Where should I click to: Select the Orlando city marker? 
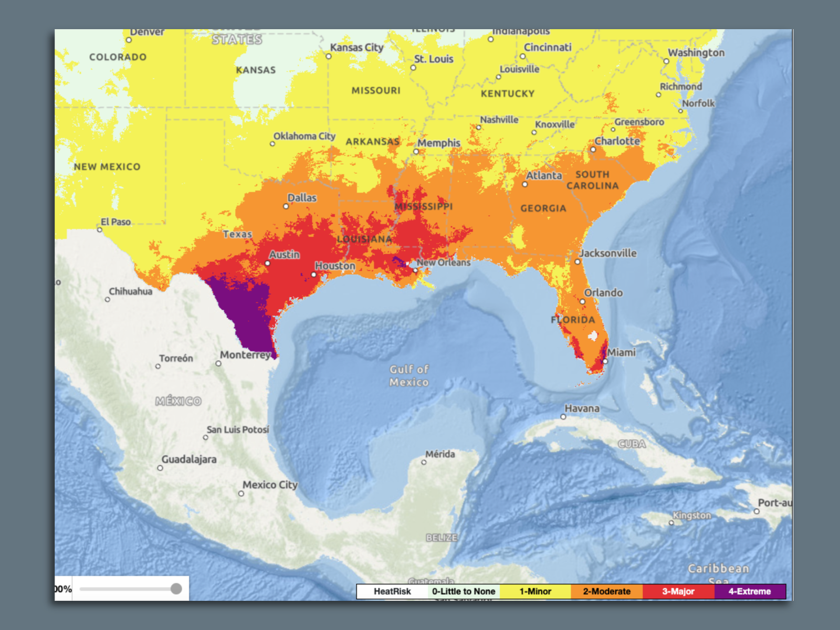tap(582, 301)
